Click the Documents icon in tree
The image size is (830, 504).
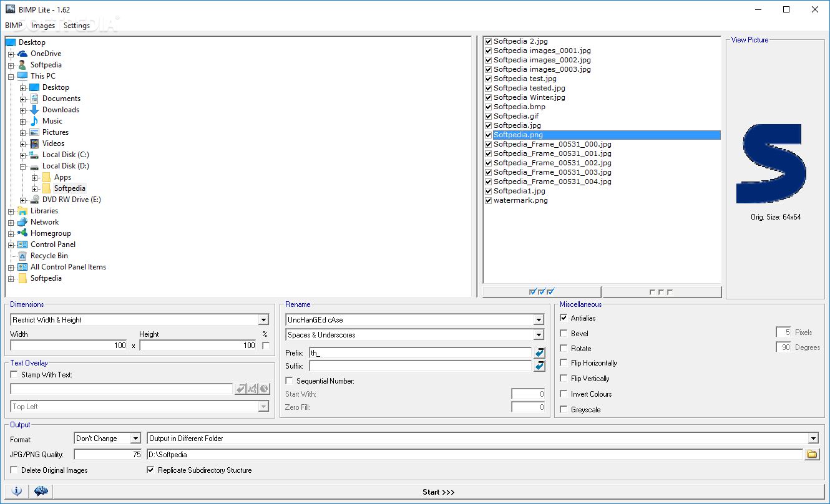coord(34,99)
